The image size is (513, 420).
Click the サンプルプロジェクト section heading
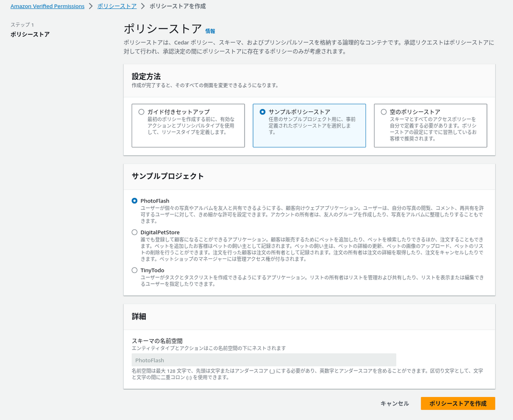click(168, 176)
